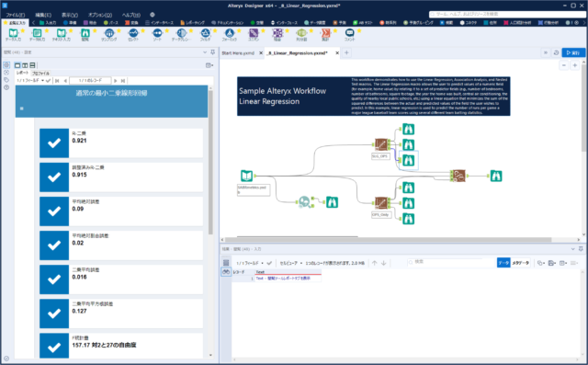Select the データ出力 (Output Data) tool

[37, 35]
